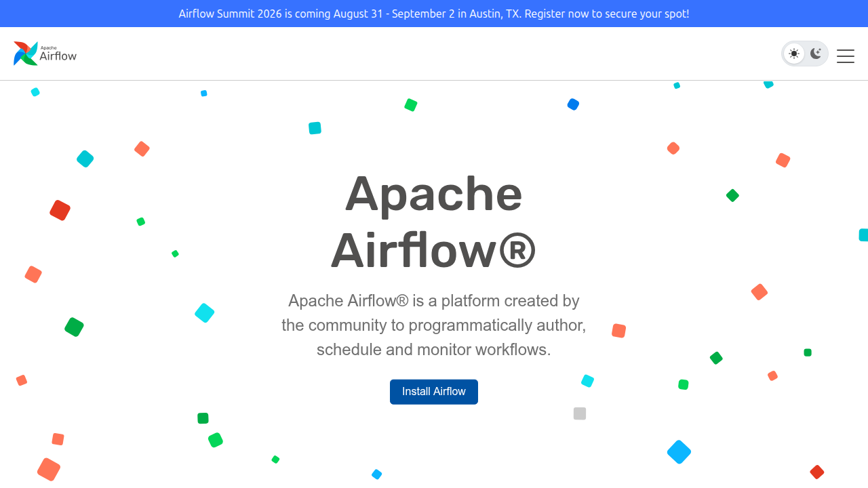Click the Install Airflow button
Image resolution: width=868 pixels, height=488 pixels.
pyautogui.click(x=434, y=392)
